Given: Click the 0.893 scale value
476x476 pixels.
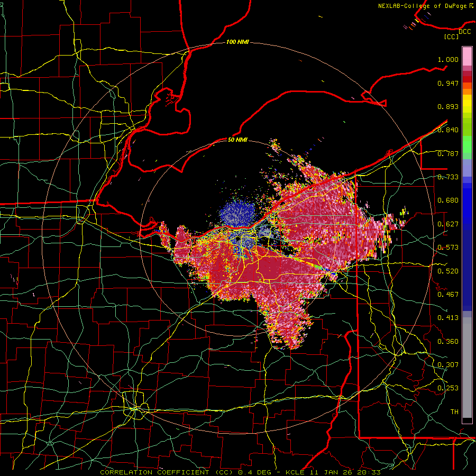Looking at the screenshot, I should pos(448,106).
